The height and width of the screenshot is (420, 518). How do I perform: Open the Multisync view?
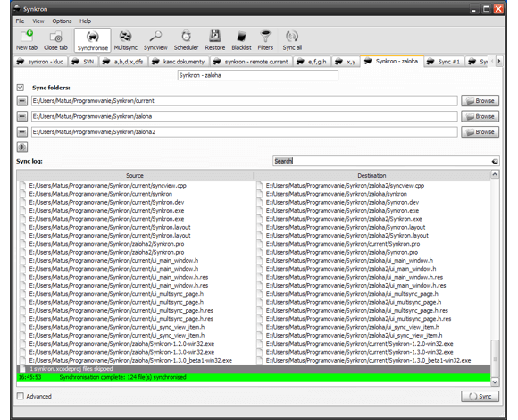click(x=126, y=40)
